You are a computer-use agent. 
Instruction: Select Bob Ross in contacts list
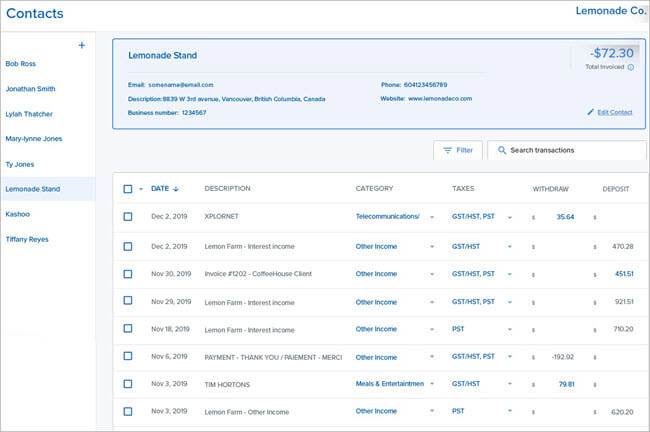coord(22,63)
